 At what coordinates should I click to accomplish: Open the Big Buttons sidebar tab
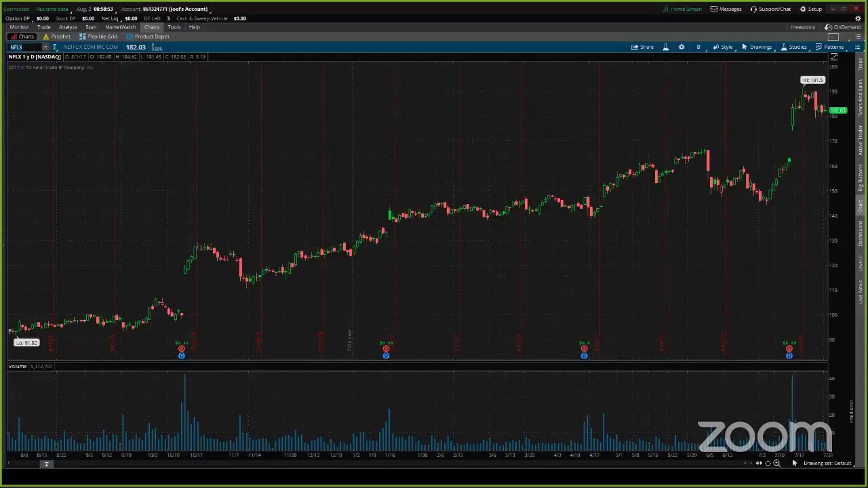click(861, 179)
